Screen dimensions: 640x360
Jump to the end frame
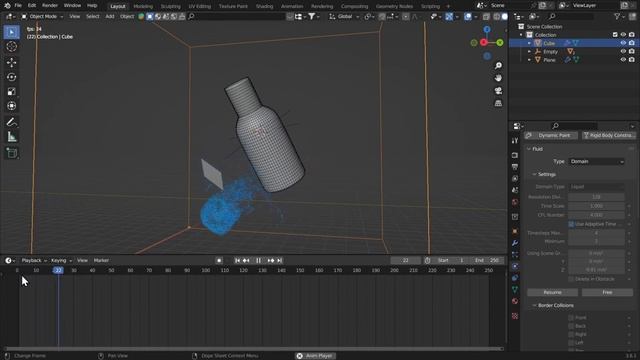point(280,260)
